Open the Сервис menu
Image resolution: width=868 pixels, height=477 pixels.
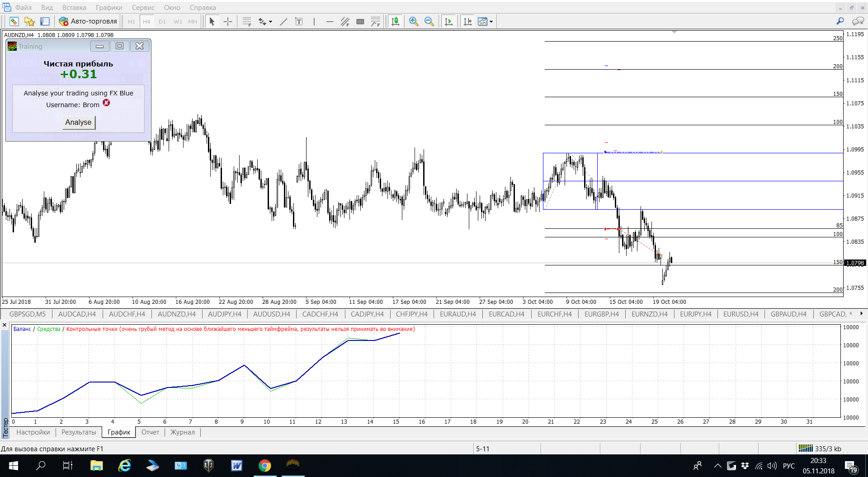click(143, 7)
